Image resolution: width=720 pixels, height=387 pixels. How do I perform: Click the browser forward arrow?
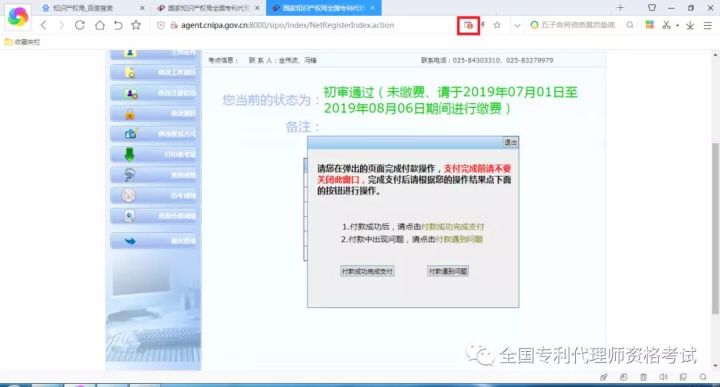point(61,25)
